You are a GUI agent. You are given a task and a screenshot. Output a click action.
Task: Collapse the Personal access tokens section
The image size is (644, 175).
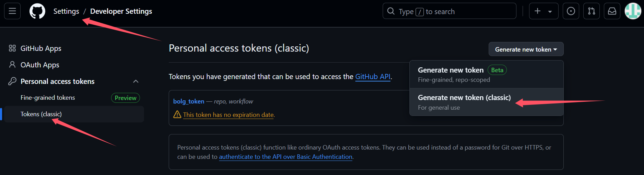[136, 81]
